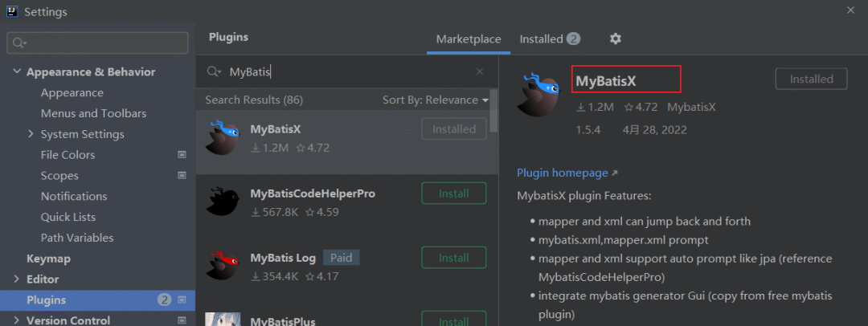868x326 pixels.
Task: Open the Sort By Relevance dropdown
Action: click(x=436, y=100)
